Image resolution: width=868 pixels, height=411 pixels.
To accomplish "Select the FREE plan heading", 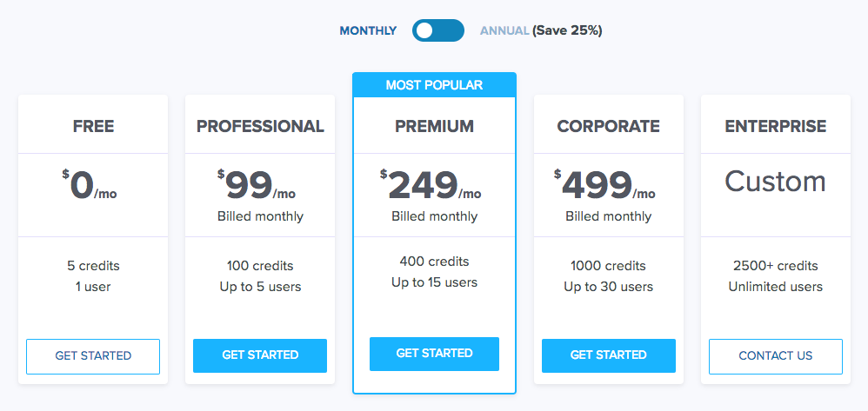I will pyautogui.click(x=93, y=126).
